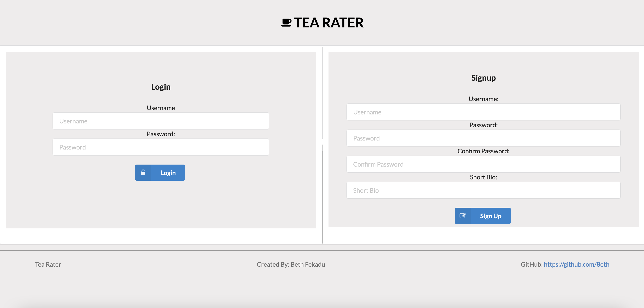644x308 pixels.
Task: Click the Login button
Action: click(160, 172)
